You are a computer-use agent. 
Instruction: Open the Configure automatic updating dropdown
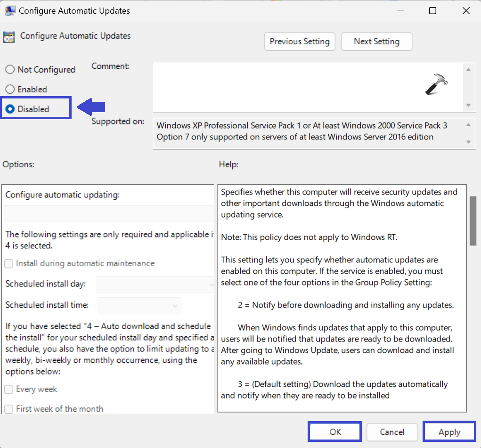coord(109,214)
